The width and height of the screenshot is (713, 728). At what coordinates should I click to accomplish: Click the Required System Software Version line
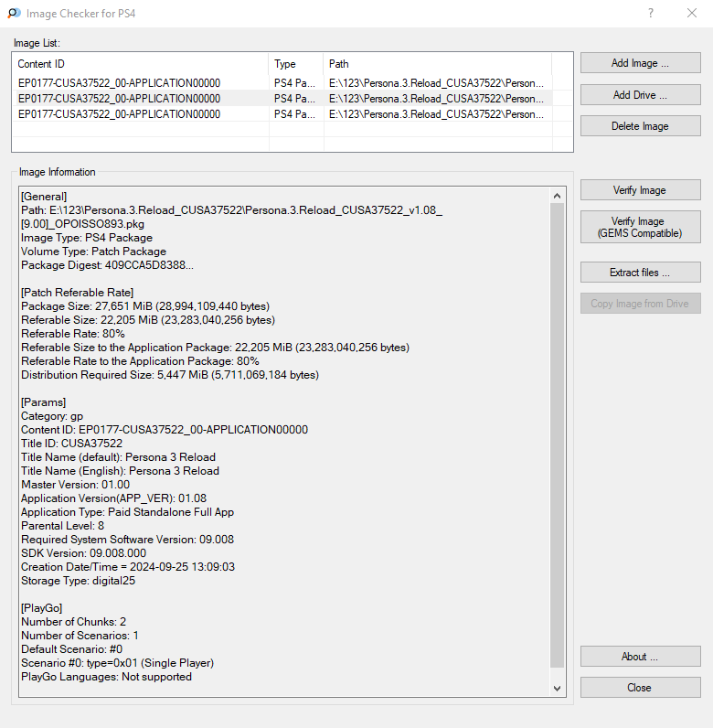click(x=128, y=540)
